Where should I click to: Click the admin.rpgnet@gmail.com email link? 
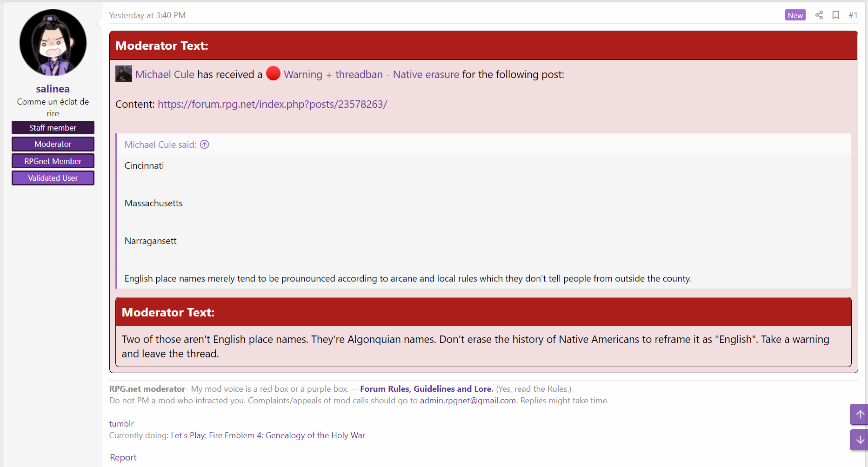468,401
